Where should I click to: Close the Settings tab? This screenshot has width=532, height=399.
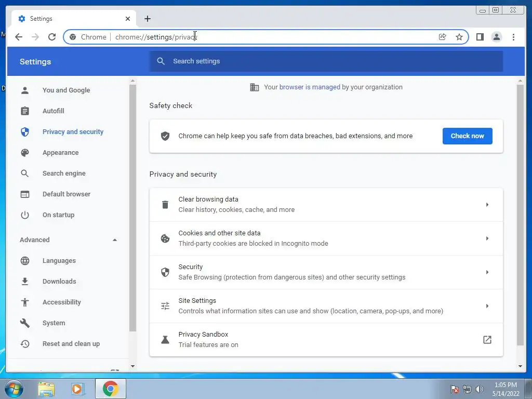128,19
